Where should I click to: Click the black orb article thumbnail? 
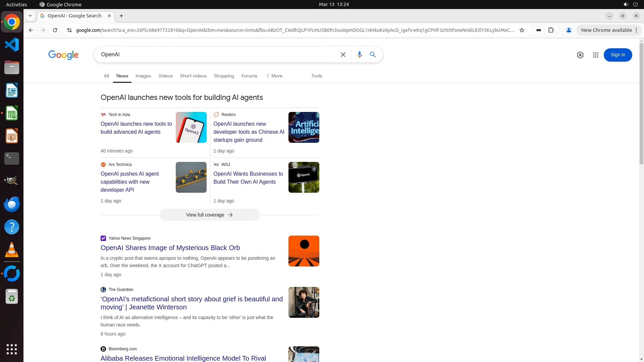click(304, 251)
